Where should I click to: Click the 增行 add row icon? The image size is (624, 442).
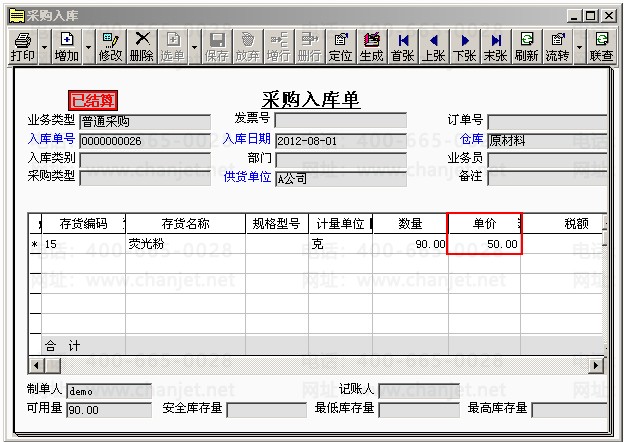(279, 47)
